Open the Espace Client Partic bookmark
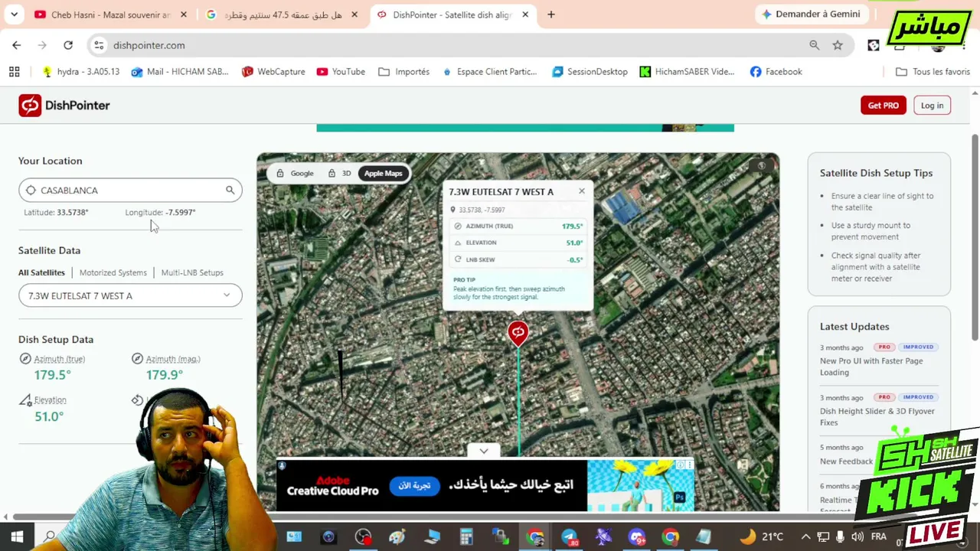This screenshot has width=980, height=551. click(489, 71)
